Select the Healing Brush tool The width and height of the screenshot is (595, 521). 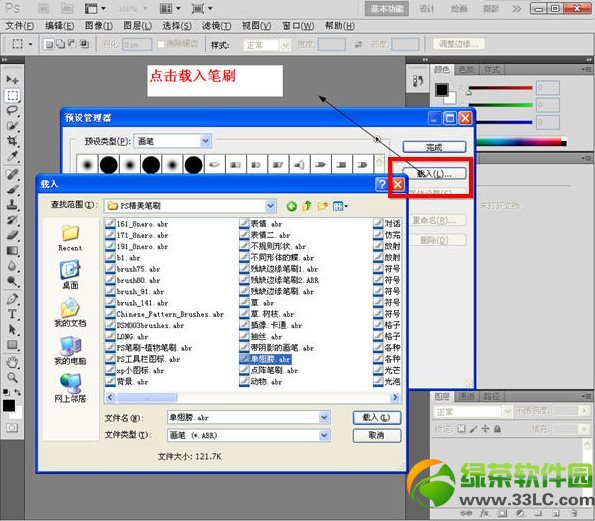tap(12, 174)
